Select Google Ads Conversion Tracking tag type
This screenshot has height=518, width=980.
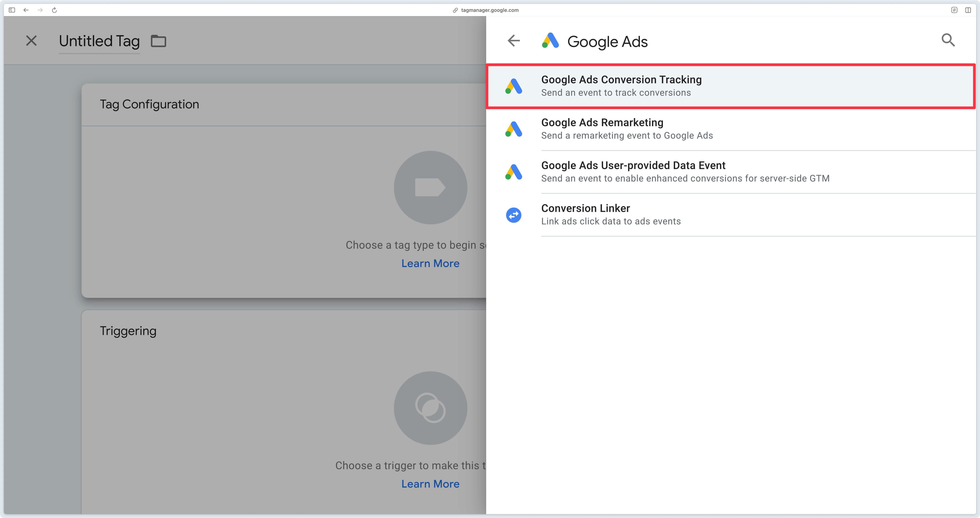point(731,86)
